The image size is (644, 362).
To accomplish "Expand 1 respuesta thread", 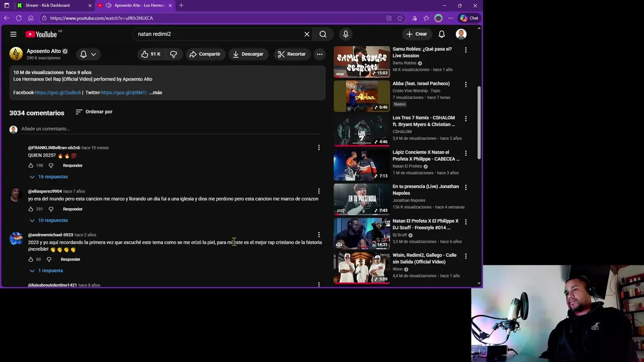I will point(46,270).
